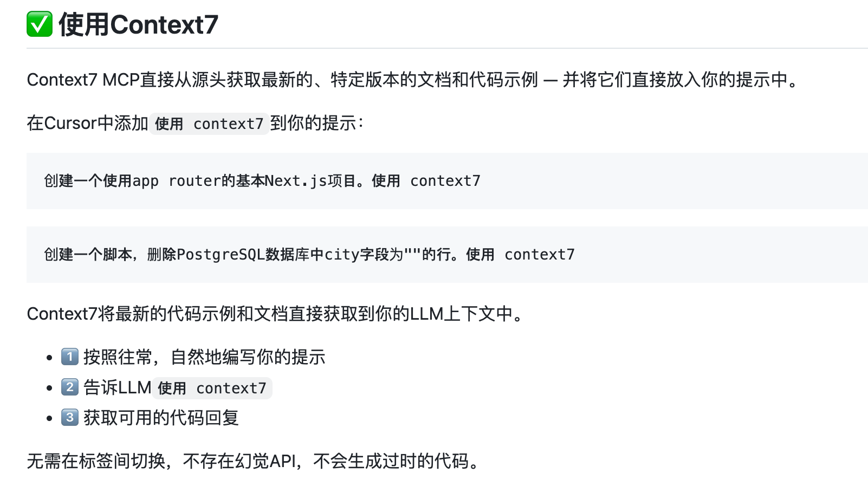The height and width of the screenshot is (492, 868).
Task: Click the bullet 按照往常，自然地编写你的提示
Action: (204, 357)
